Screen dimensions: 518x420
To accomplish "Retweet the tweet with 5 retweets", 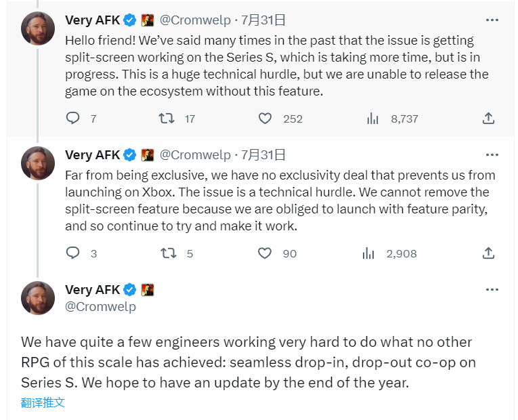I will point(167,253).
